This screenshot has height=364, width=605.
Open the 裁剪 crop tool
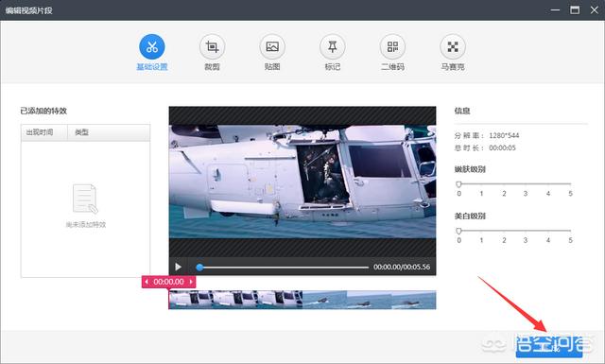(212, 46)
